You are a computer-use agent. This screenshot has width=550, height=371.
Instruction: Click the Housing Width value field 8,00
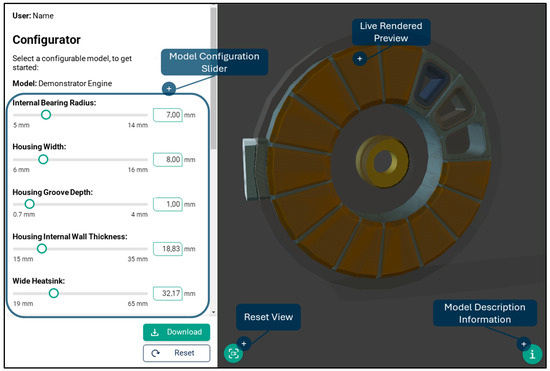point(168,160)
